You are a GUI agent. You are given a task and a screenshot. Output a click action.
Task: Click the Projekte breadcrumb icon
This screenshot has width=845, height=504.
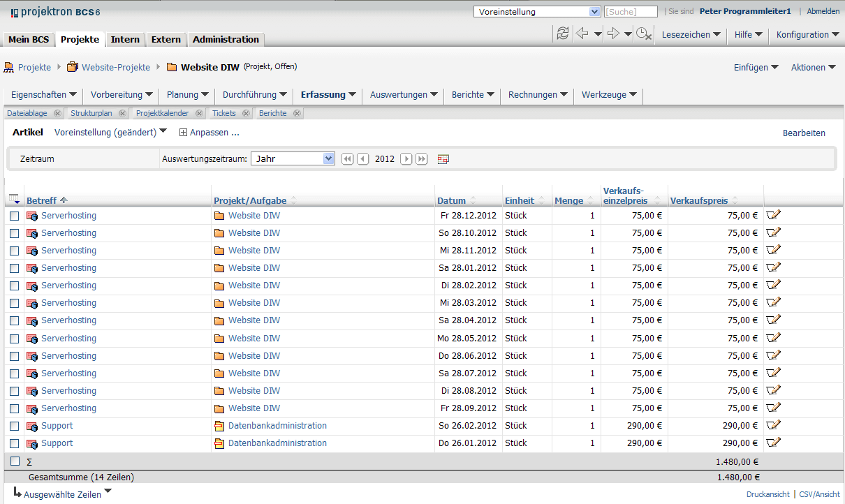(9, 67)
